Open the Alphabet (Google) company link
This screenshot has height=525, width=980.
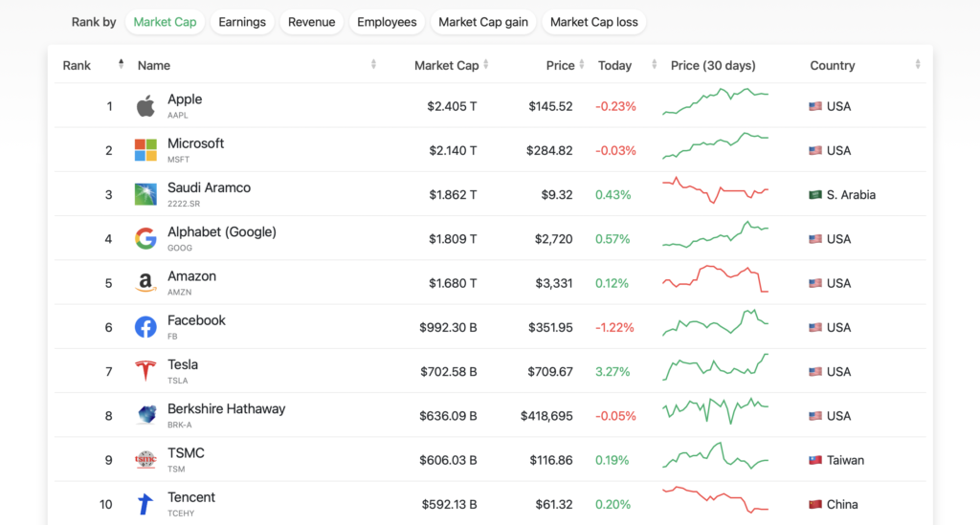click(222, 232)
